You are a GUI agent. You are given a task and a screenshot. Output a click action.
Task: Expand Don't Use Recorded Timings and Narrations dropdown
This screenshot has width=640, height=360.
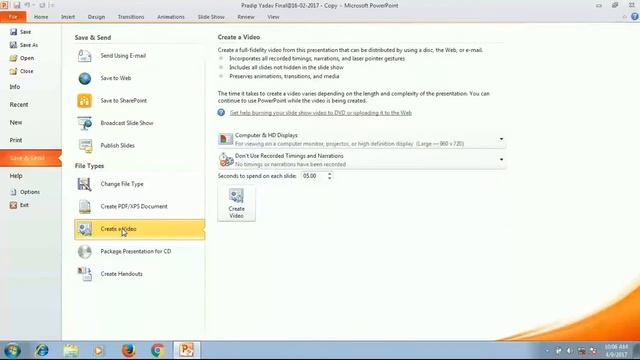[501, 160]
